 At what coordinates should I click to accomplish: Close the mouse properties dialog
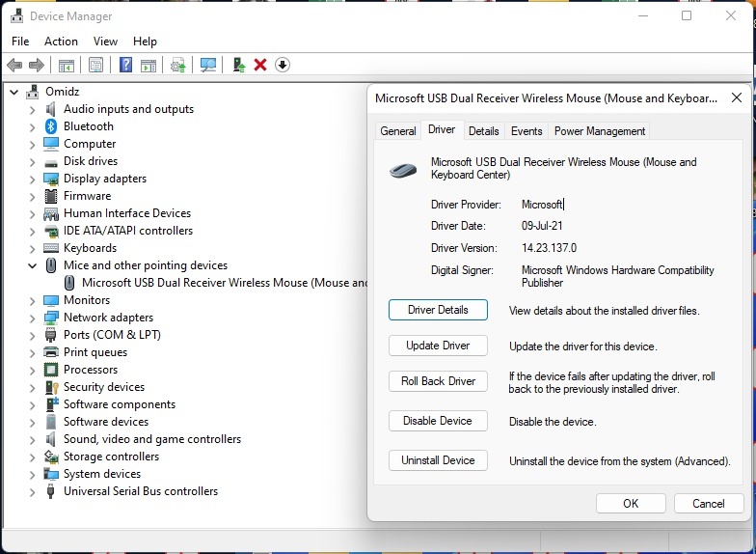pos(737,98)
